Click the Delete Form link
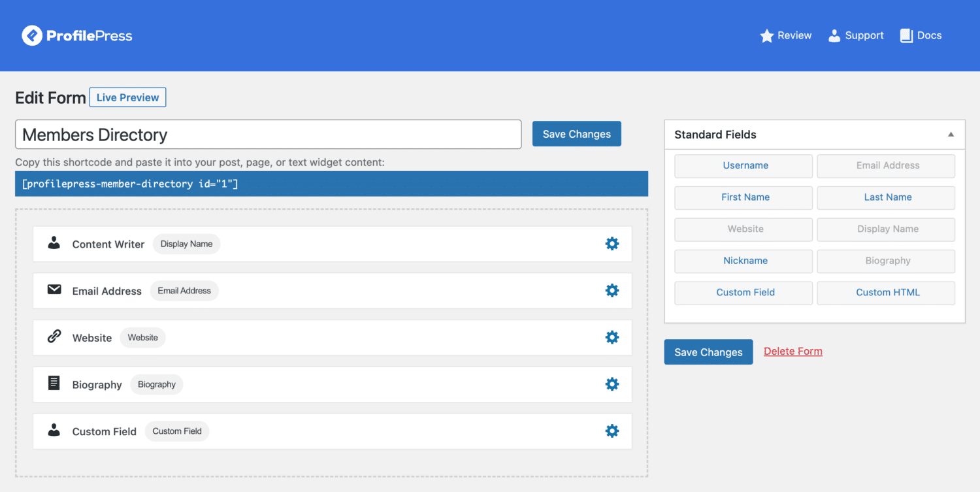This screenshot has width=980, height=492. tap(792, 352)
